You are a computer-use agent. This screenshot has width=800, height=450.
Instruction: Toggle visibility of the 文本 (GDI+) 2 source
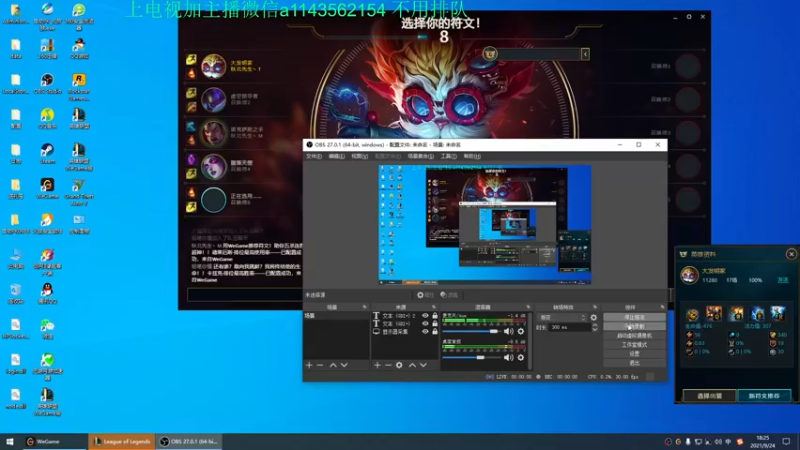click(x=425, y=316)
